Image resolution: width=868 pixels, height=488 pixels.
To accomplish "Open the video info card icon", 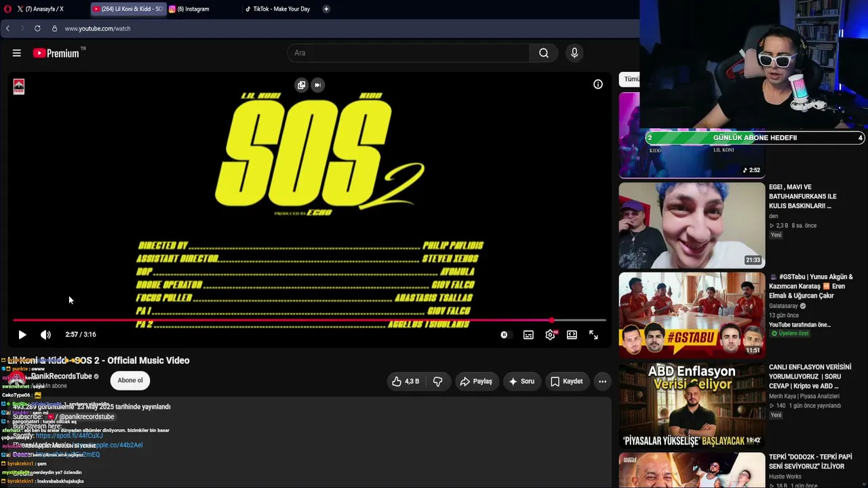I will [598, 84].
